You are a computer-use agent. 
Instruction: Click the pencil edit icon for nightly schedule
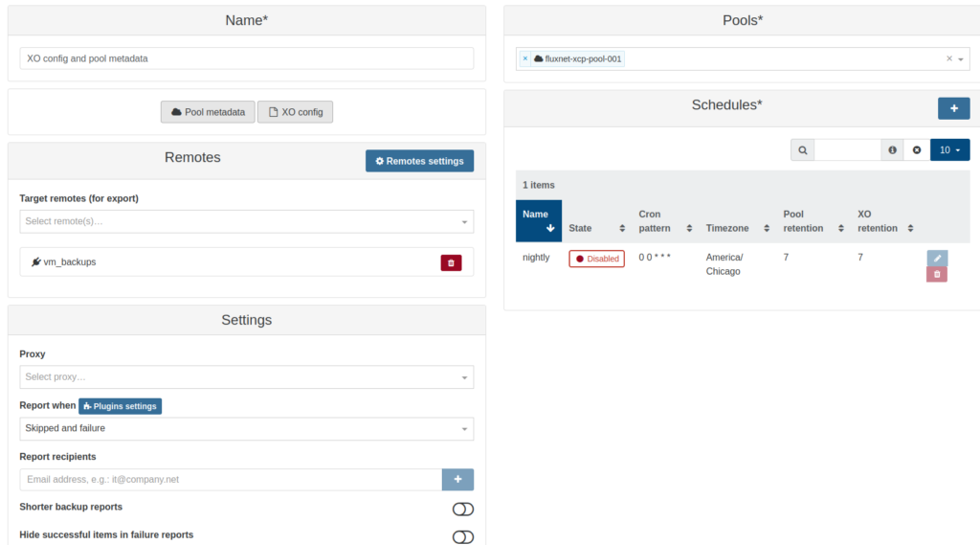(937, 258)
